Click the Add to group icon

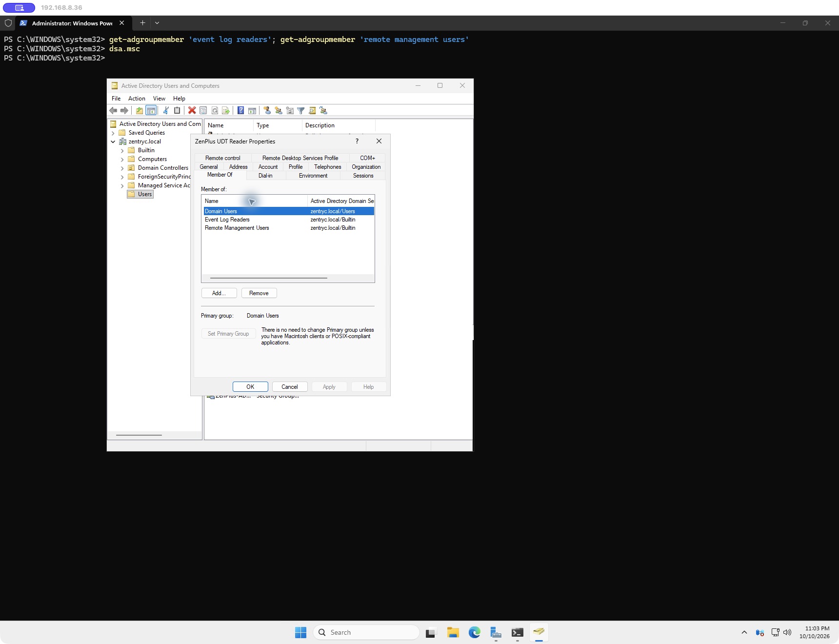323,111
